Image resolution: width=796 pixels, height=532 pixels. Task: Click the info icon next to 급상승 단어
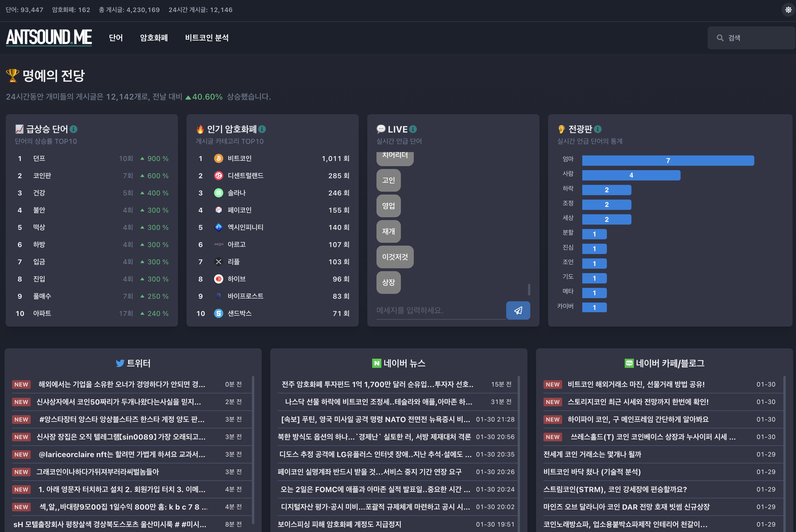(73, 129)
